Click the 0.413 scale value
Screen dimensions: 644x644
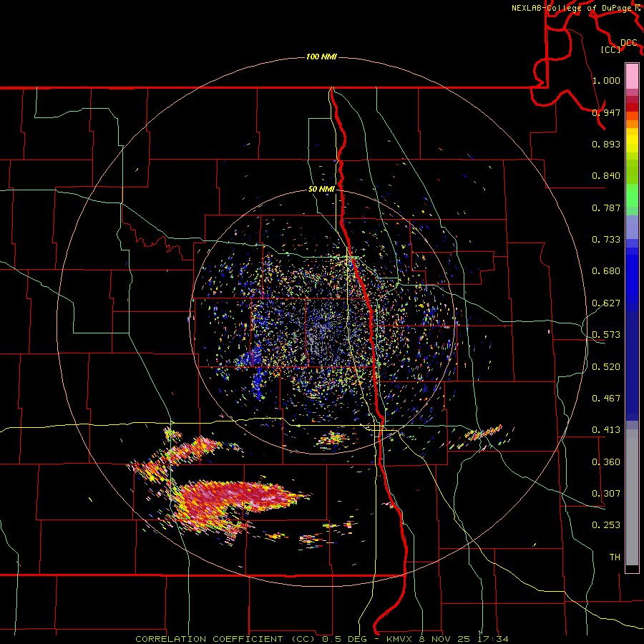pyautogui.click(x=606, y=430)
